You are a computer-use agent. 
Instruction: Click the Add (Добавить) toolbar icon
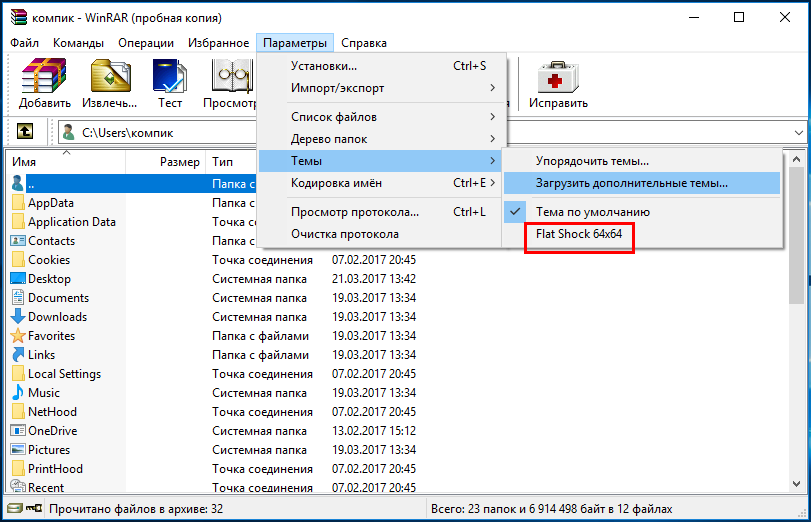click(x=44, y=76)
